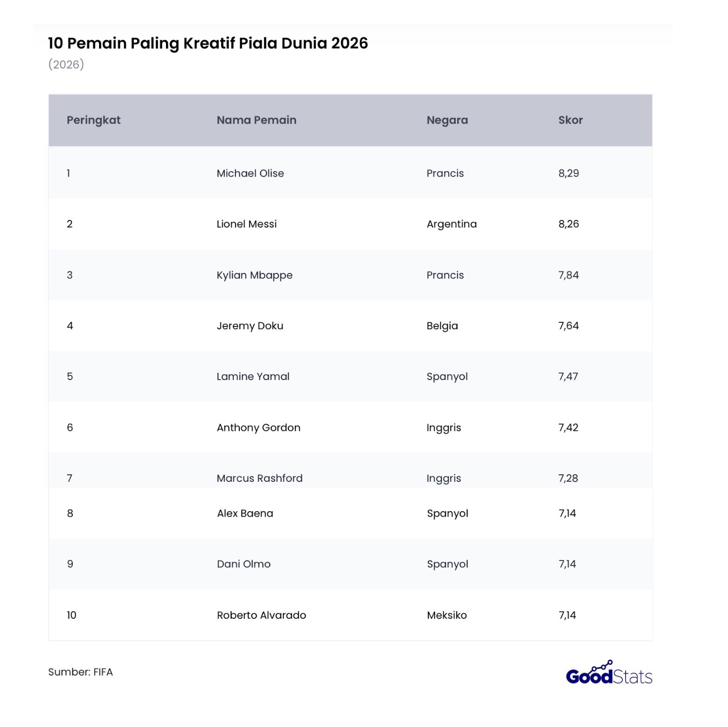
Task: Click the GoodStats logo
Action: click(609, 673)
